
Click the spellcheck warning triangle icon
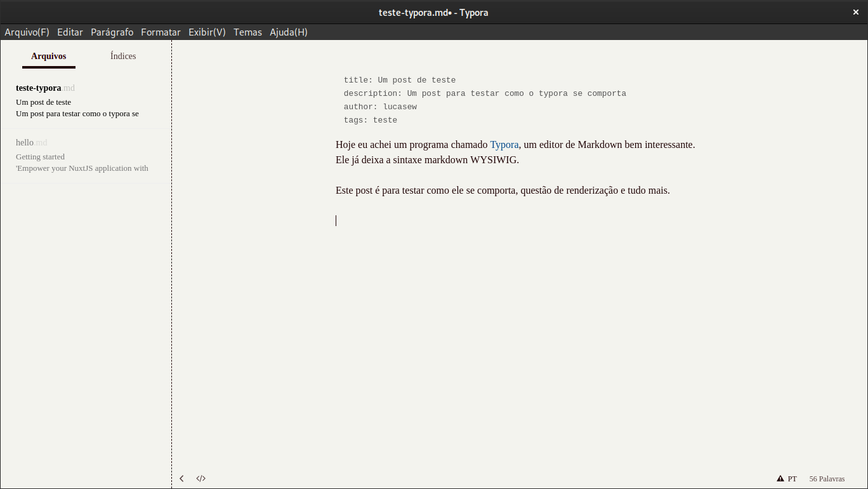[780, 479]
